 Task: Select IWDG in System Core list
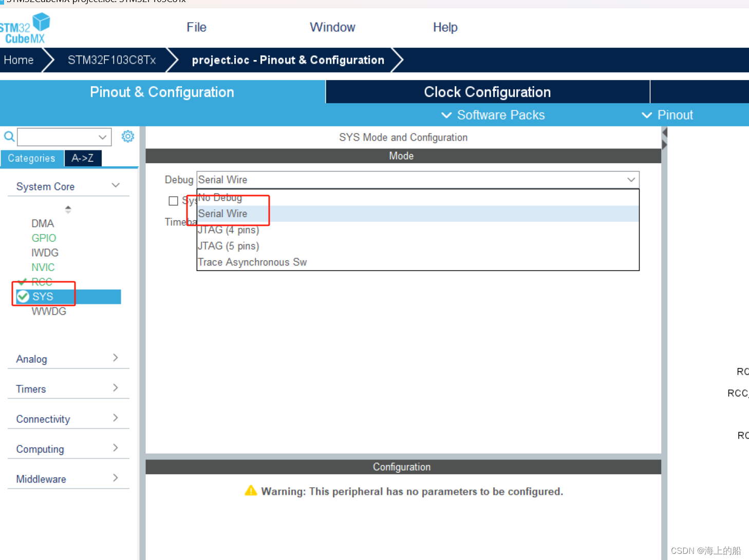click(45, 253)
